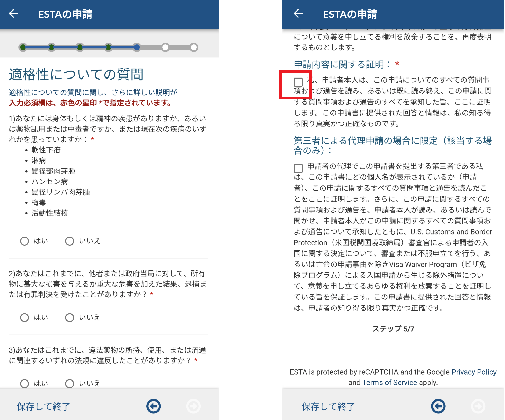Click the greyed next-step arrow on left screen
This screenshot has height=420, width=505.
point(193,406)
